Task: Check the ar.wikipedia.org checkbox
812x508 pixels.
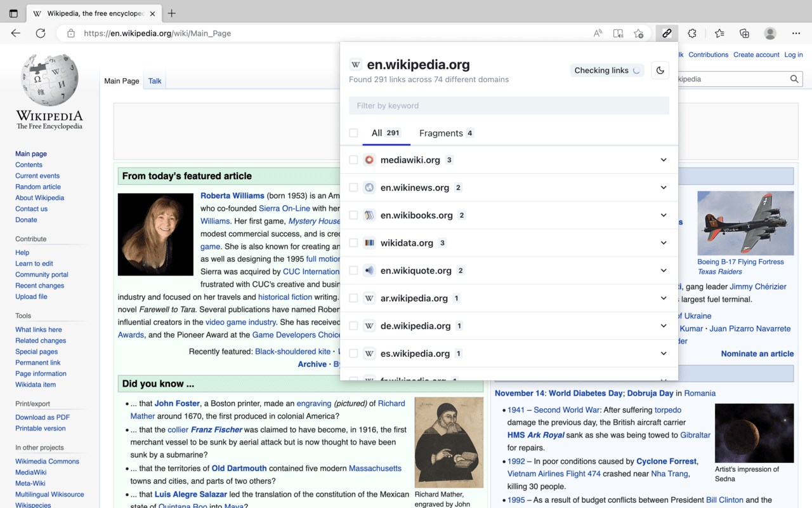Action: (x=353, y=298)
